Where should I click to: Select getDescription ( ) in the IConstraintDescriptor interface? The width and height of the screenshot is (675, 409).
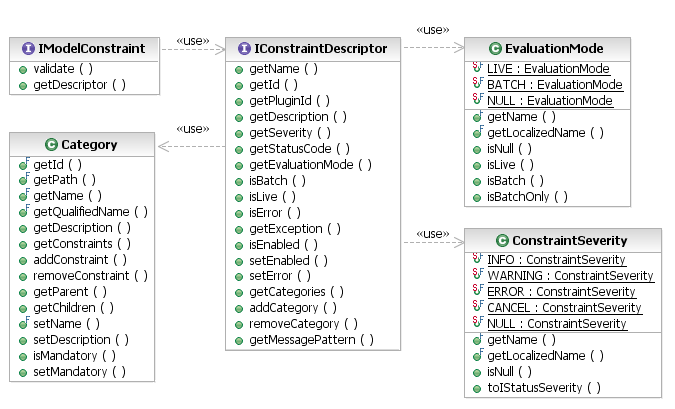point(298,117)
